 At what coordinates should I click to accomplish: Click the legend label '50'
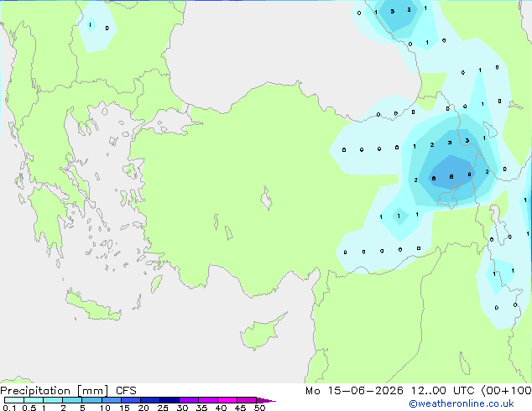[259, 408]
